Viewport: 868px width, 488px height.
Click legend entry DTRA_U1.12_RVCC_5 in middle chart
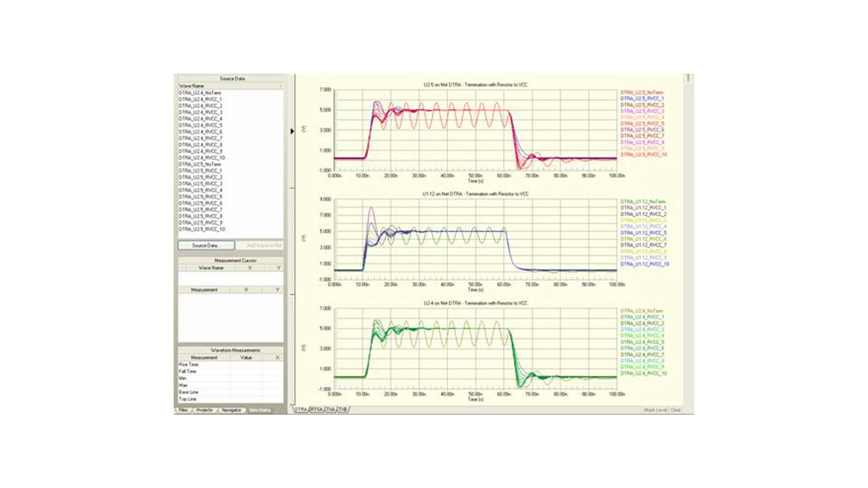tap(644, 233)
